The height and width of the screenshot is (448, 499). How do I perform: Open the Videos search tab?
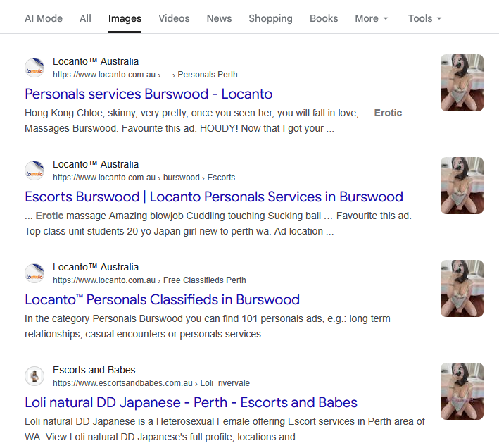174,18
